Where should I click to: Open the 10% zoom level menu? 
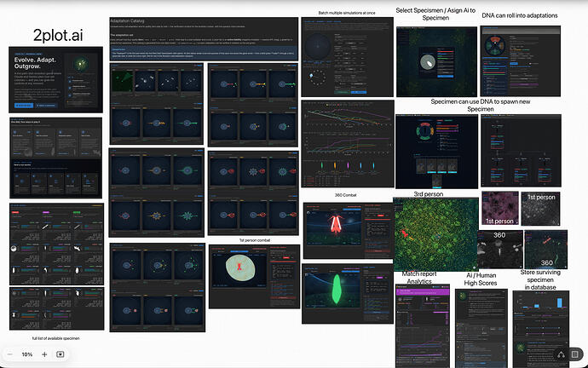point(27,354)
